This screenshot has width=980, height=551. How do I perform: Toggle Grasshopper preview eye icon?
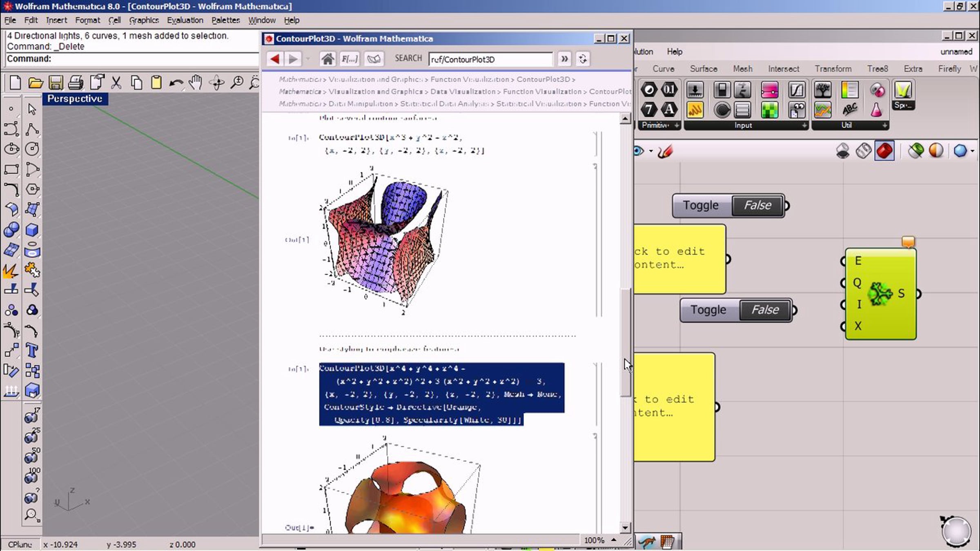click(x=639, y=151)
